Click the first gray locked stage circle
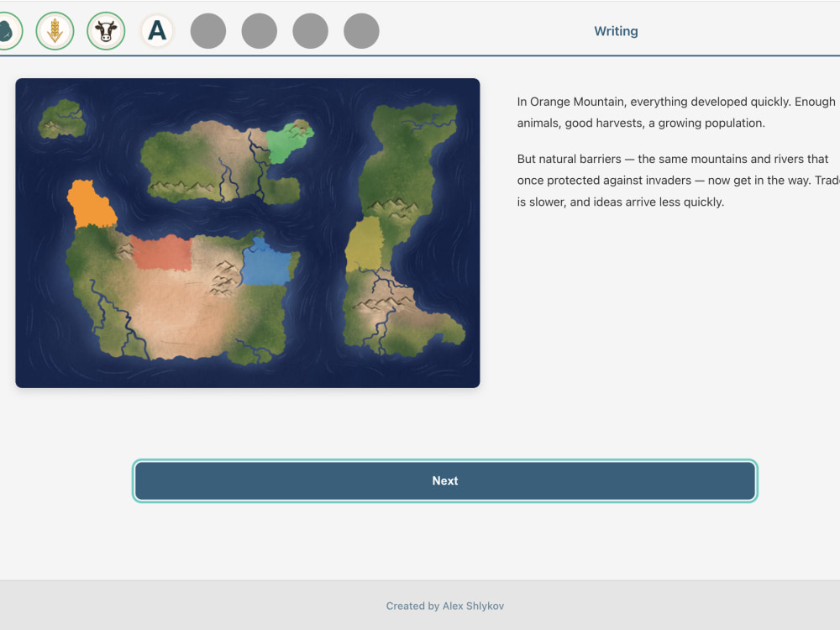The image size is (840, 630). click(x=208, y=31)
